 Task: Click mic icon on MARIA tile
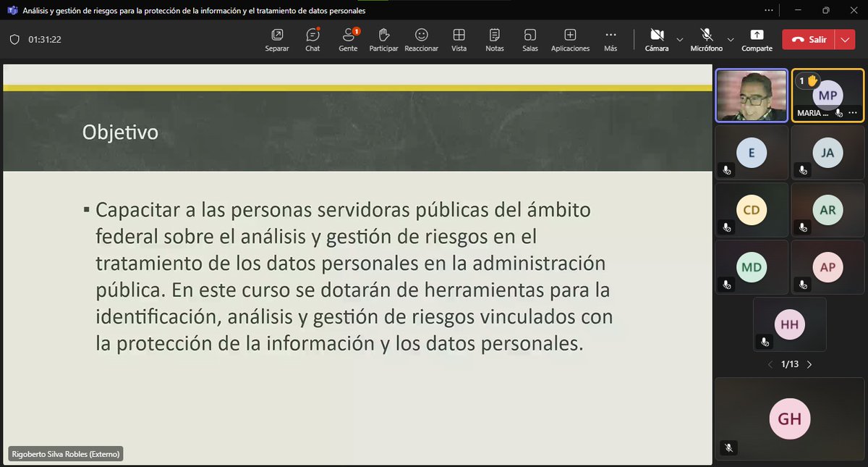(839, 113)
